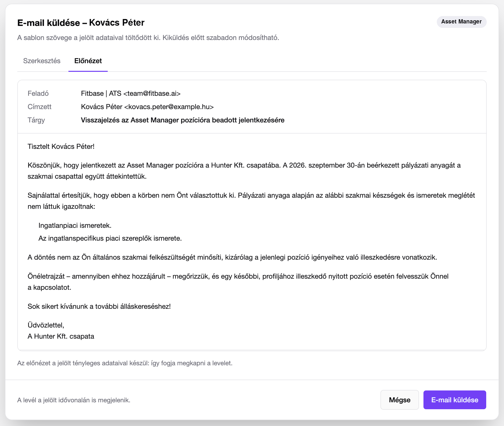Click the Címzett label

point(40,107)
